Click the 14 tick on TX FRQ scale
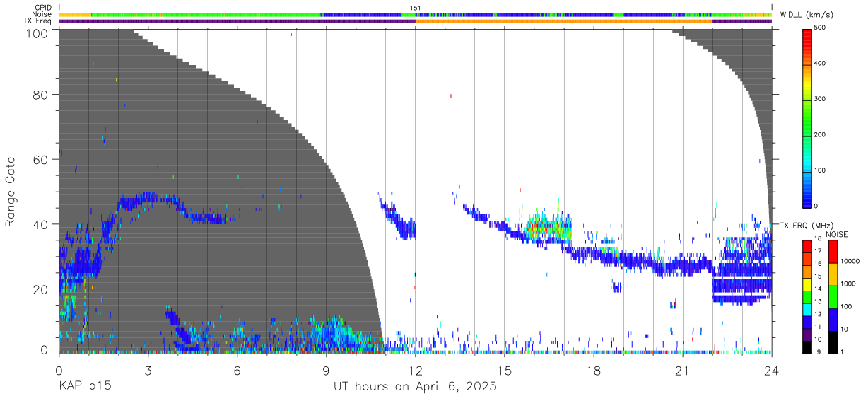Screen dimensions: 868x401 [818, 289]
